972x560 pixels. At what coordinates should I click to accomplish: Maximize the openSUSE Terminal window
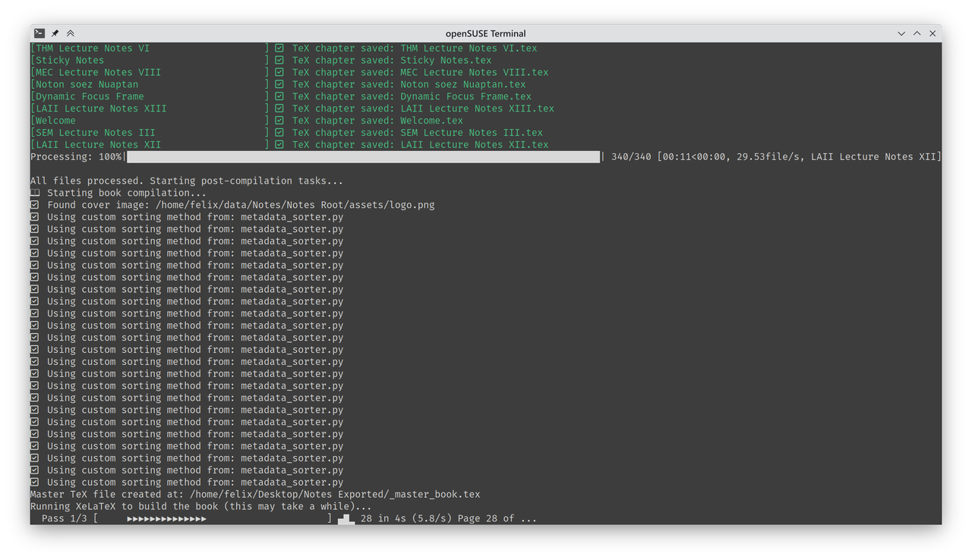pyautogui.click(x=917, y=33)
